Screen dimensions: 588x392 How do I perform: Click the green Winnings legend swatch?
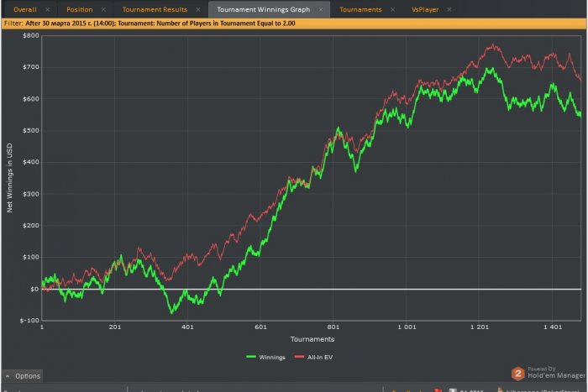pos(251,357)
